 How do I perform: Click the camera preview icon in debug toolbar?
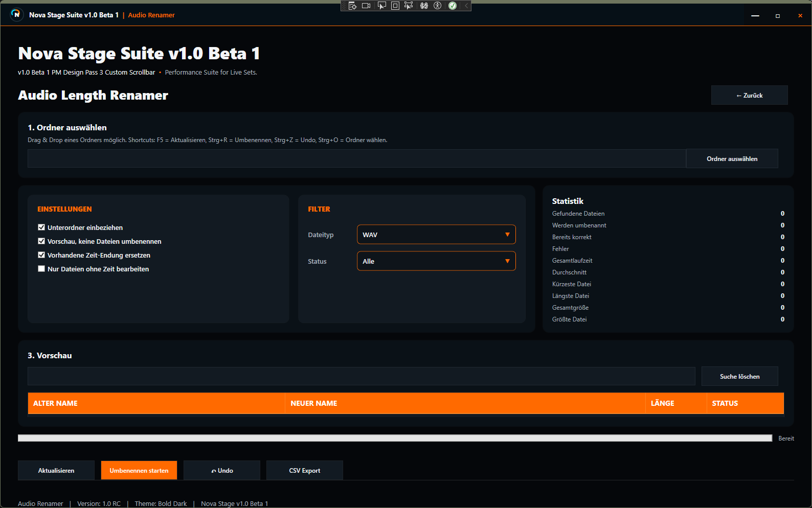366,6
